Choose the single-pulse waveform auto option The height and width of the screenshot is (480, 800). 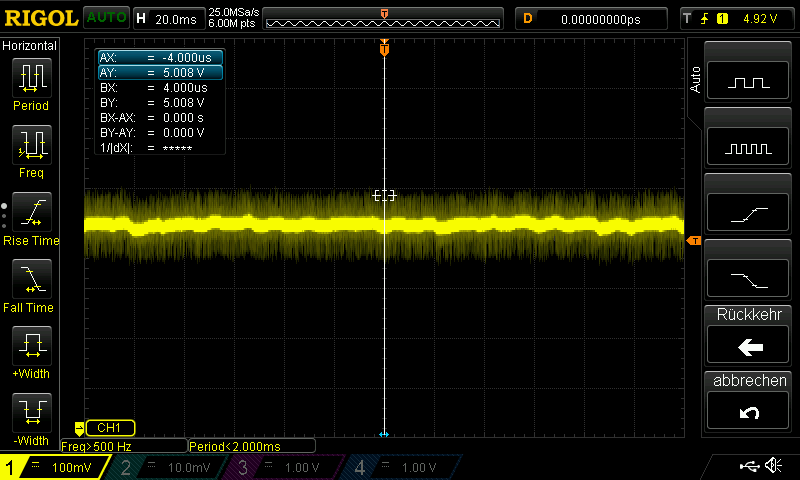click(748, 80)
